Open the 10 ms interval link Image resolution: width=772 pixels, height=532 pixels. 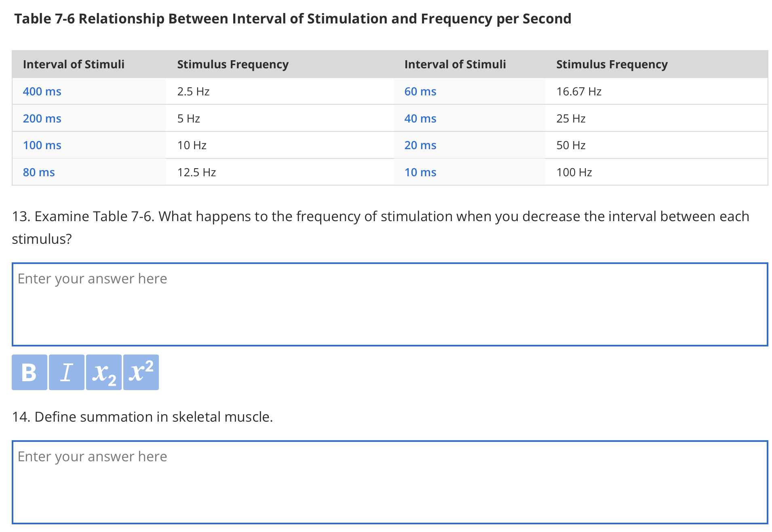pos(420,172)
